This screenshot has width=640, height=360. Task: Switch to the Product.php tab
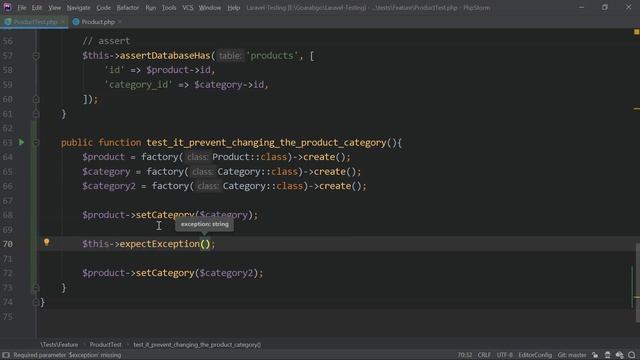(98, 22)
